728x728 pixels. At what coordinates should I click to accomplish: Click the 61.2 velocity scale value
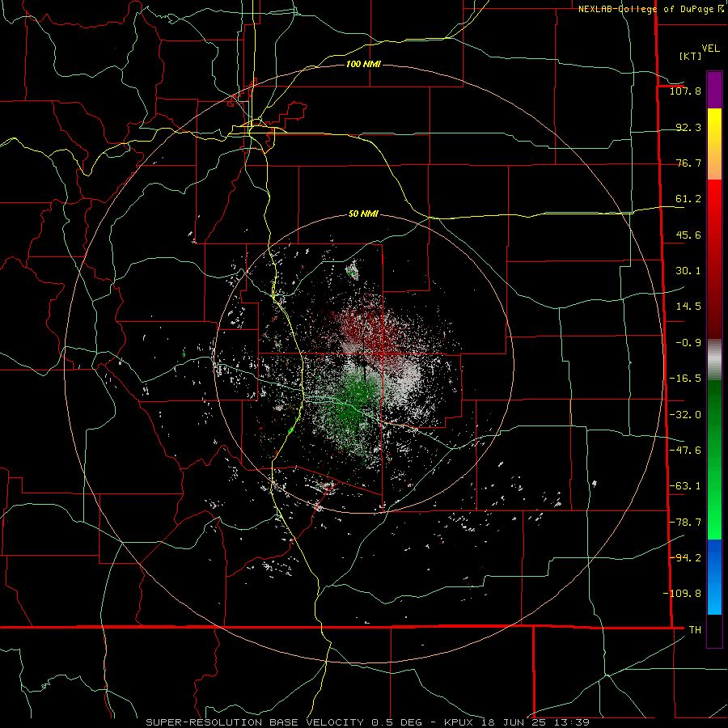point(688,199)
